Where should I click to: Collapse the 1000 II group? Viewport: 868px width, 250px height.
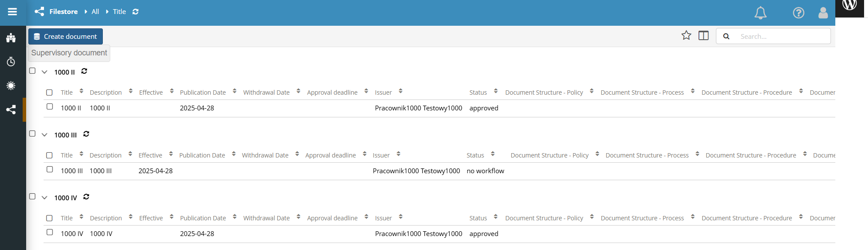click(44, 72)
